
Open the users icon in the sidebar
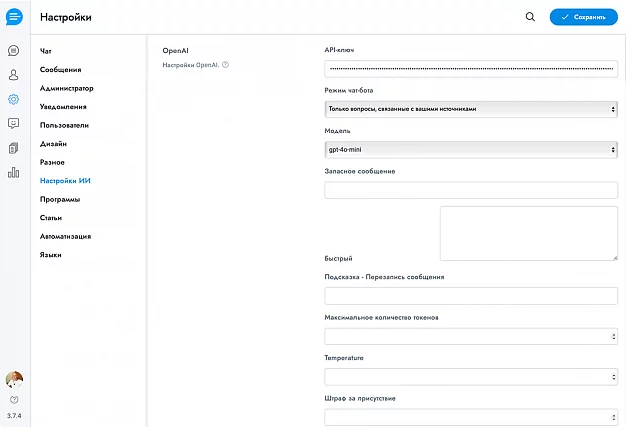[x=13, y=74]
